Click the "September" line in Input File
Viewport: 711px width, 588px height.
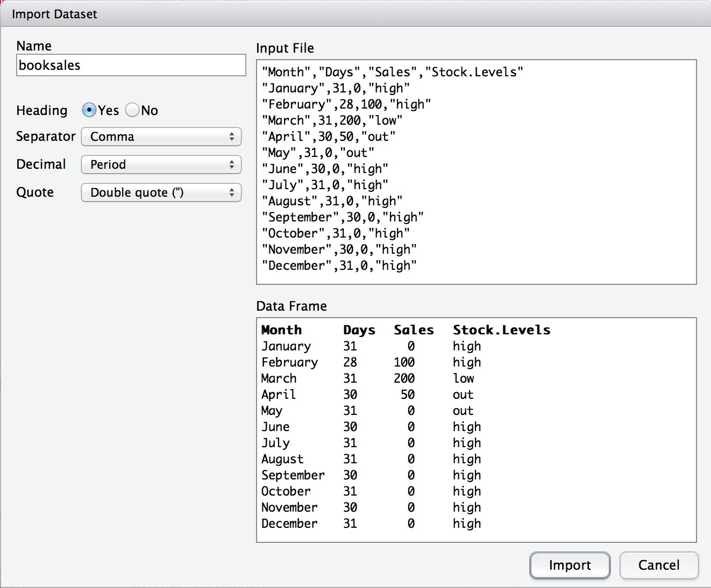pos(342,217)
